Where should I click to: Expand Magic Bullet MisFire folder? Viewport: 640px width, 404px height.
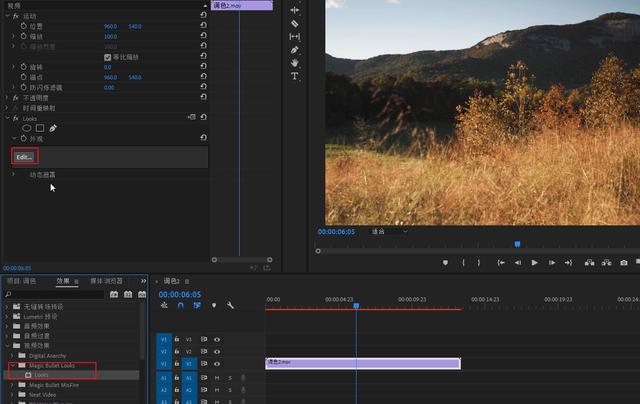point(12,385)
